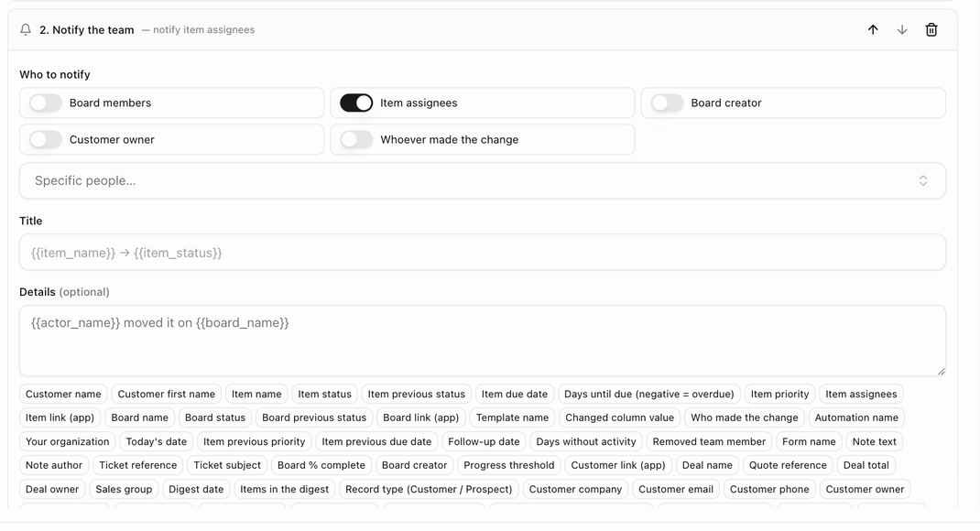Toggle Whoever made the change on
The height and width of the screenshot is (531, 980).
coord(356,139)
